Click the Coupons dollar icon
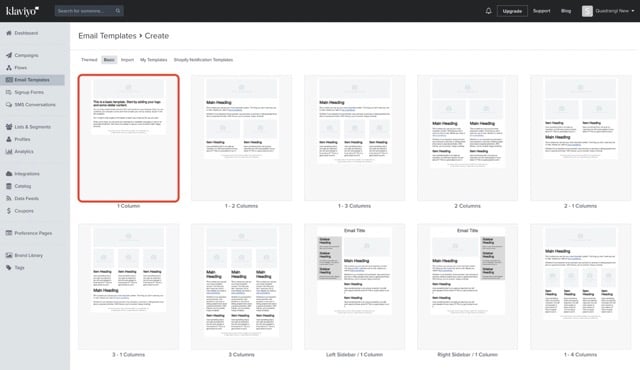 pos(9,211)
